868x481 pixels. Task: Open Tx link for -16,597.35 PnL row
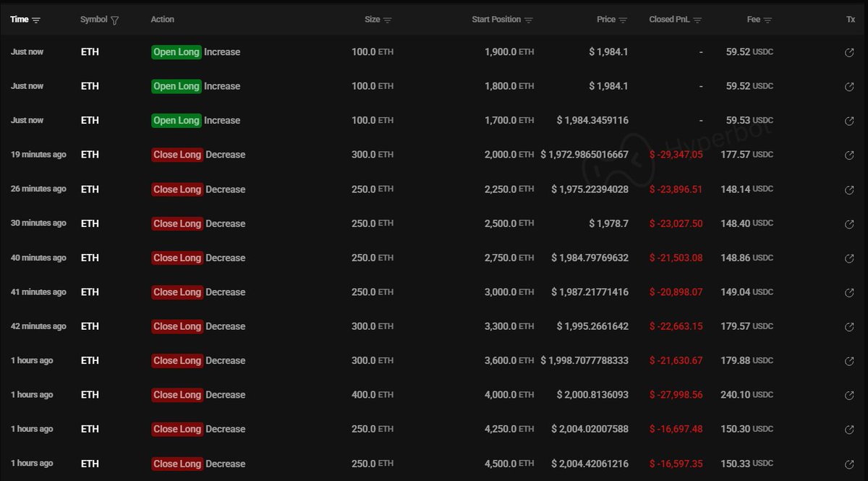click(x=849, y=464)
